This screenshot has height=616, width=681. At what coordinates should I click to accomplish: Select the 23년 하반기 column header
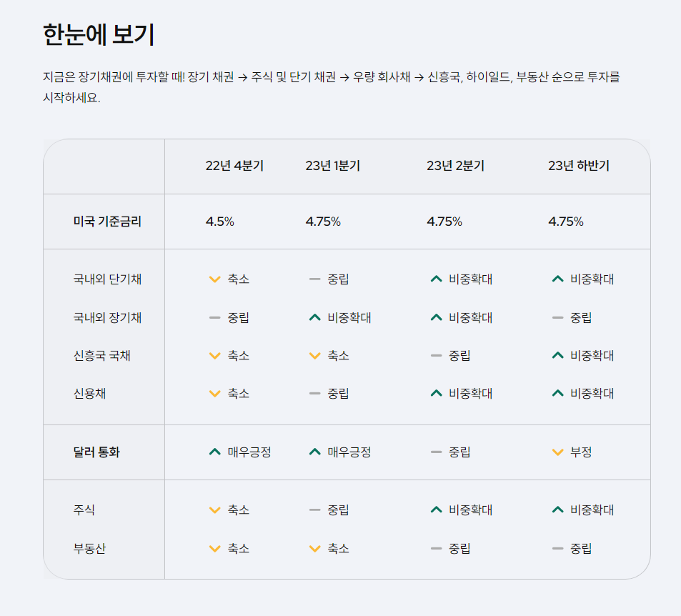tap(579, 166)
